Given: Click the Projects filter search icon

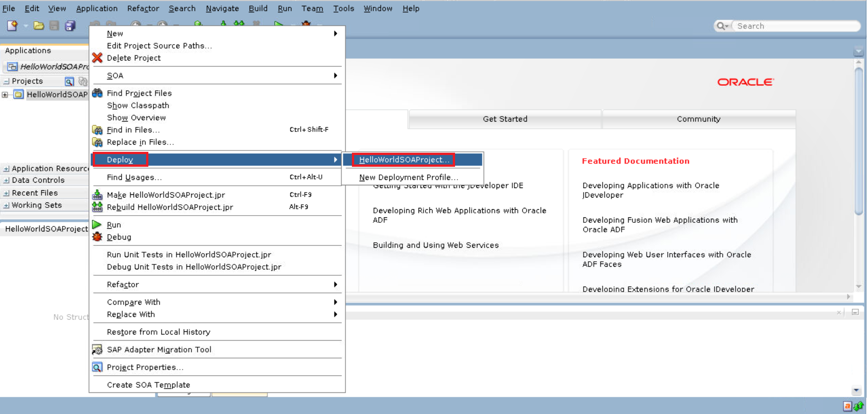Looking at the screenshot, I should click(x=69, y=81).
